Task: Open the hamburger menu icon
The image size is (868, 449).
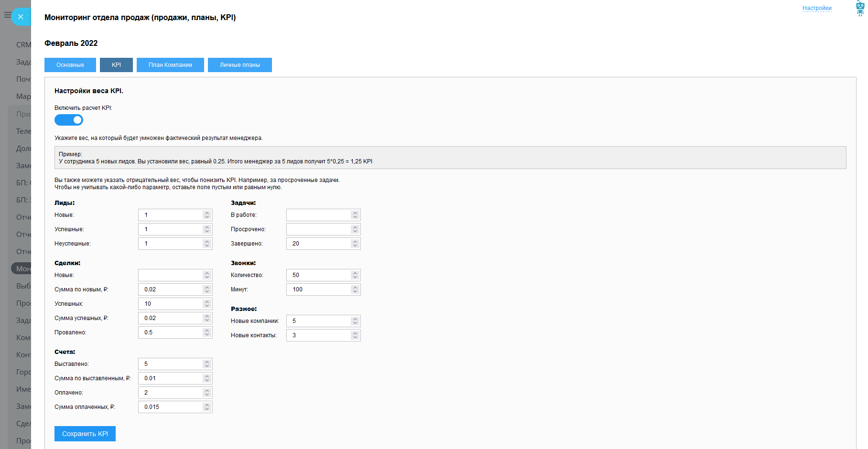Action: point(7,15)
